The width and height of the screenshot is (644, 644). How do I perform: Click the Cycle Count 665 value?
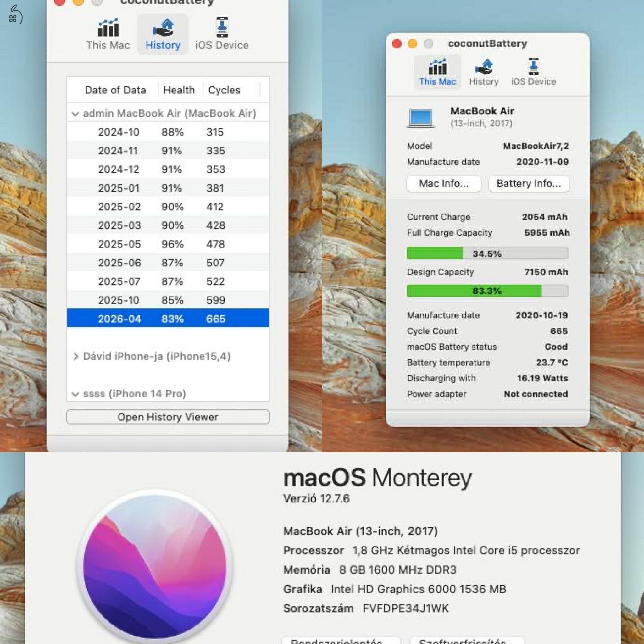click(x=559, y=331)
